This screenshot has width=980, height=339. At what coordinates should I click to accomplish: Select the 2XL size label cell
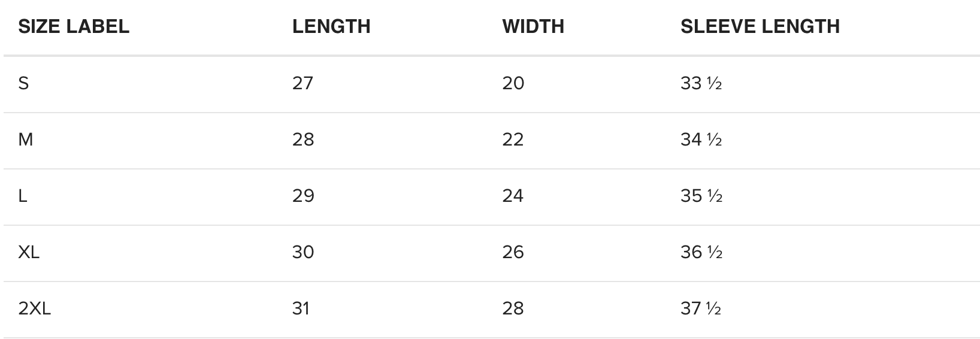[35, 308]
